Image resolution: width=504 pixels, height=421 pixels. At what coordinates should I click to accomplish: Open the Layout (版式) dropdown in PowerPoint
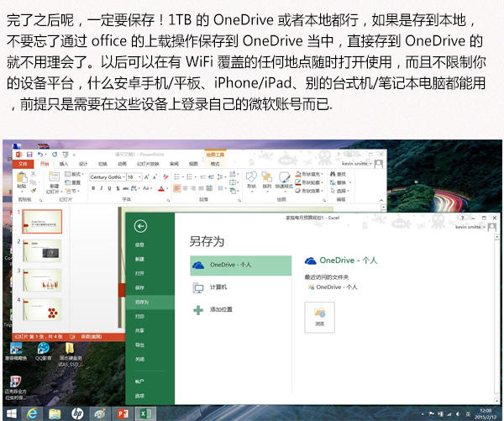point(74,174)
